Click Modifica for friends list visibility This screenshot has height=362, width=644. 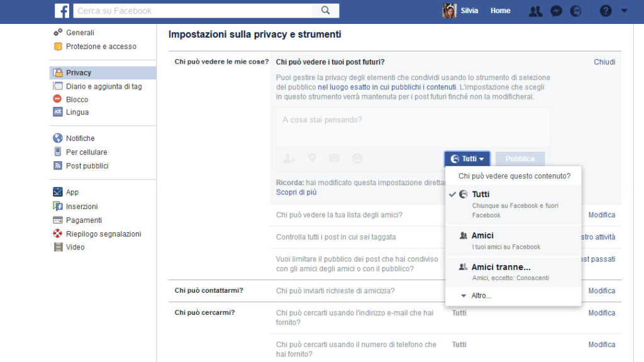coord(602,215)
